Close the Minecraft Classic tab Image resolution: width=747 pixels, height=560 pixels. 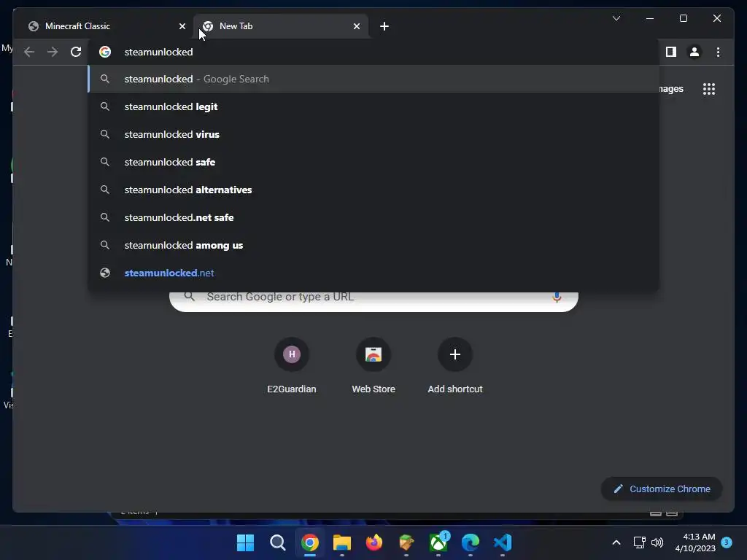[x=182, y=26]
